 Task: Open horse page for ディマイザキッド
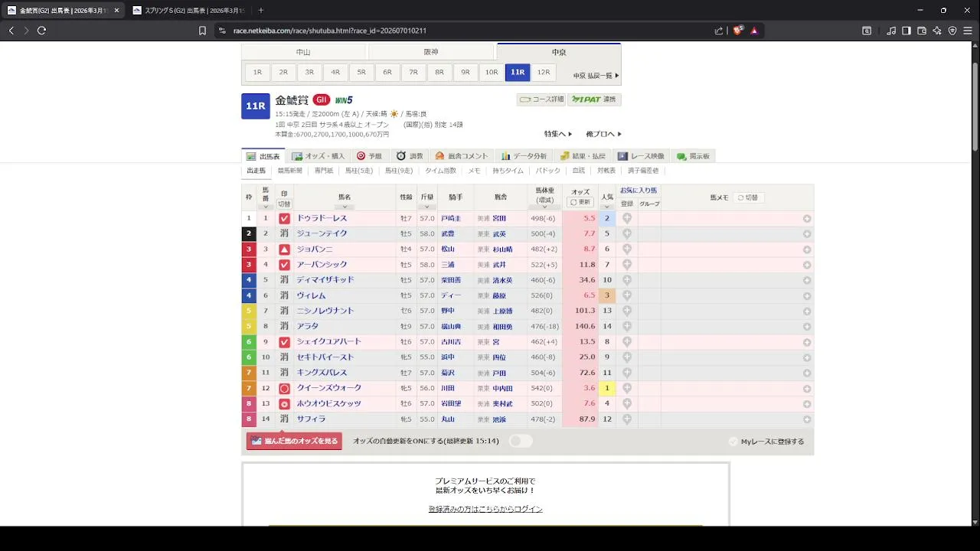pyautogui.click(x=325, y=280)
